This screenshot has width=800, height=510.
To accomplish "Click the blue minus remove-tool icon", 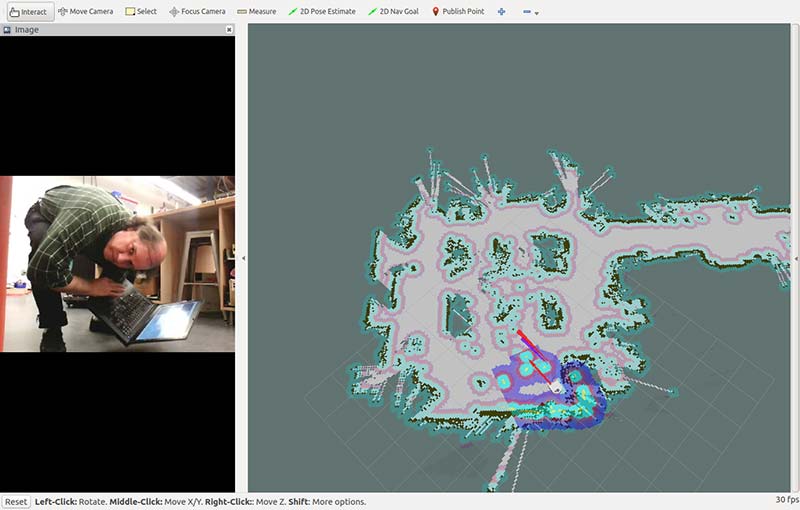I will 527,11.
